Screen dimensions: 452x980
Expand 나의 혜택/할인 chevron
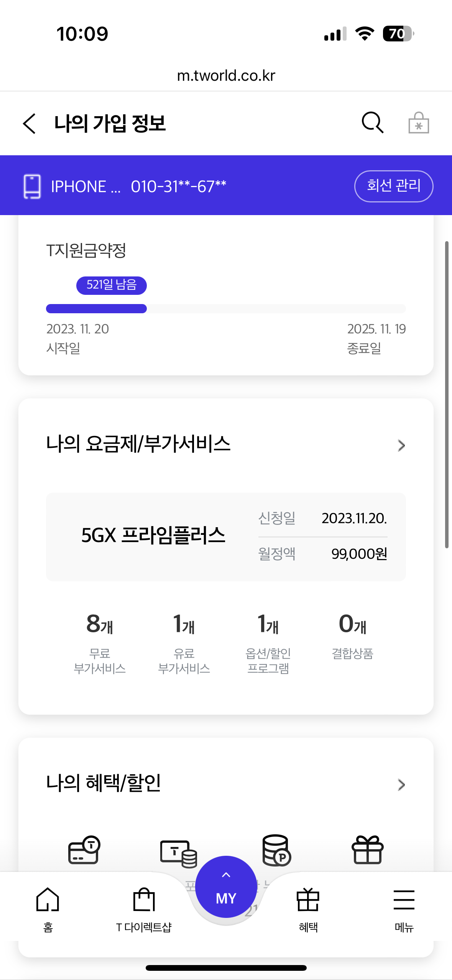tap(401, 784)
